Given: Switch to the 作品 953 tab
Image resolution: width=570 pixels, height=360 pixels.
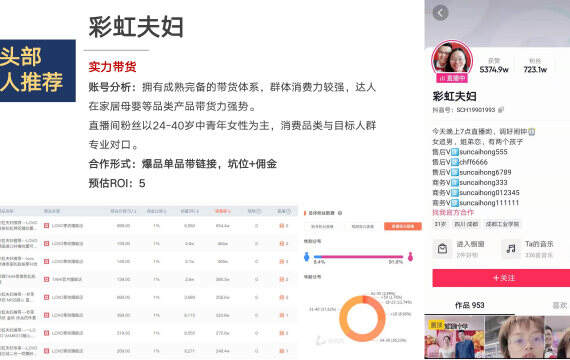Looking at the screenshot, I should [x=469, y=305].
